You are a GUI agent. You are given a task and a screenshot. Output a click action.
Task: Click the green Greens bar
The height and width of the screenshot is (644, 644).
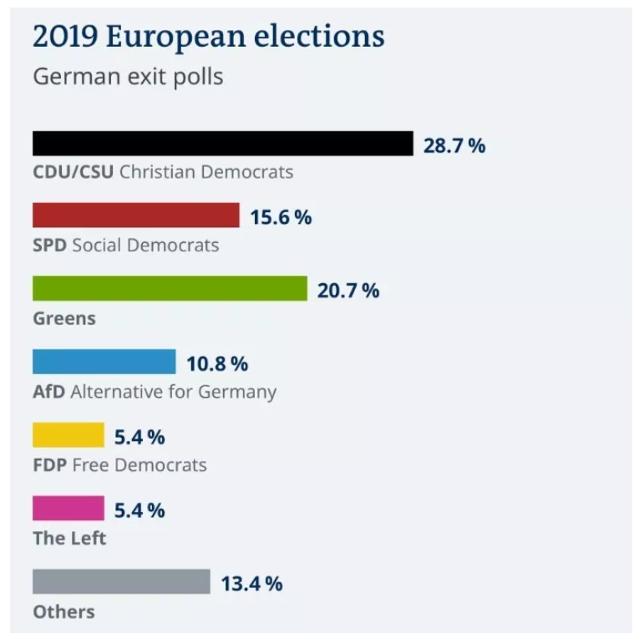point(170,288)
